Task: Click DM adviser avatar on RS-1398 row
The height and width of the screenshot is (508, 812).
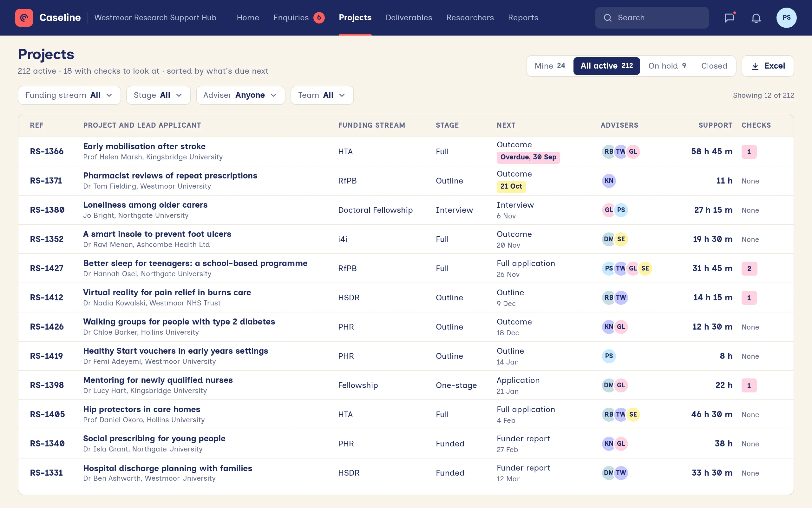Action: click(x=608, y=385)
